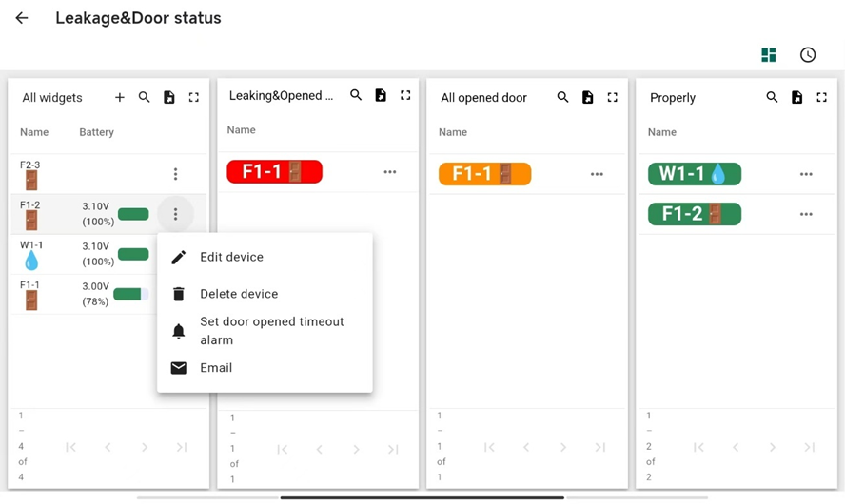Screen dimensions: 845x504
Task: Export the All opened door panel data
Action: click(x=588, y=97)
